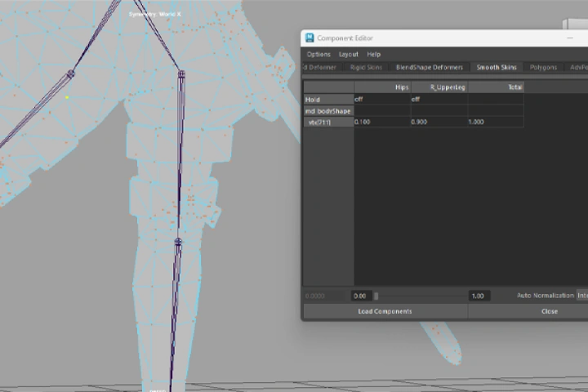
Task: Click the 1.000 Total cell
Action: click(496, 122)
